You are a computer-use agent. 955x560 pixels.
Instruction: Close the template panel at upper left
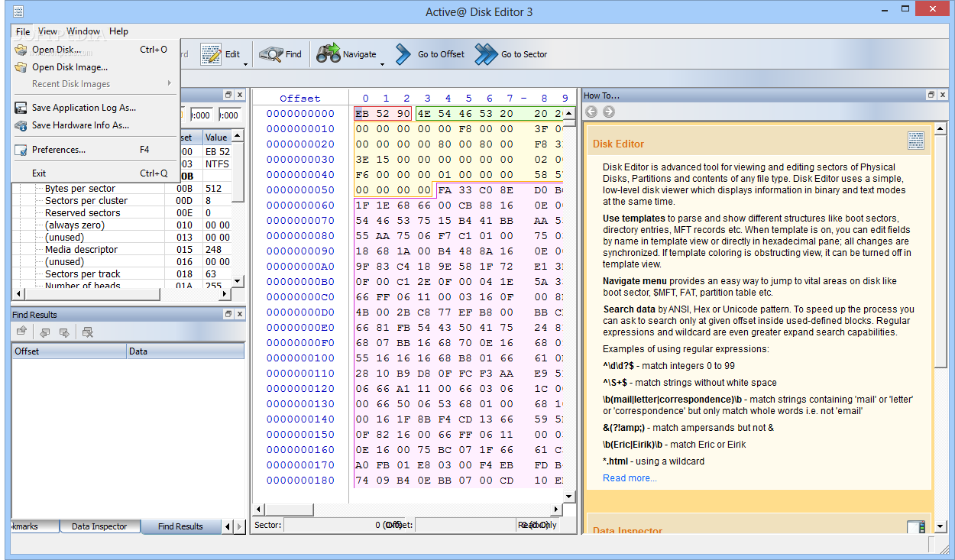239,95
